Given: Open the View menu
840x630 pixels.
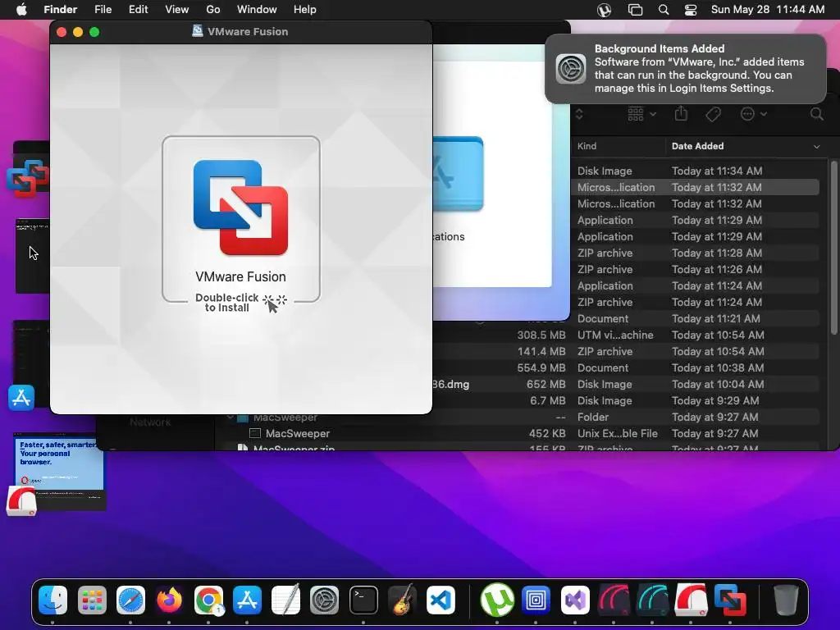Looking at the screenshot, I should click(x=177, y=10).
